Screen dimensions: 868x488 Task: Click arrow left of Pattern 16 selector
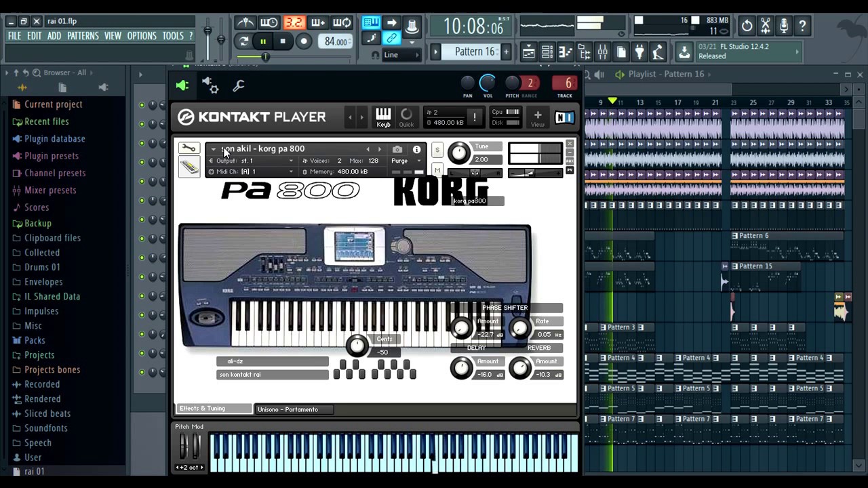[x=436, y=52]
